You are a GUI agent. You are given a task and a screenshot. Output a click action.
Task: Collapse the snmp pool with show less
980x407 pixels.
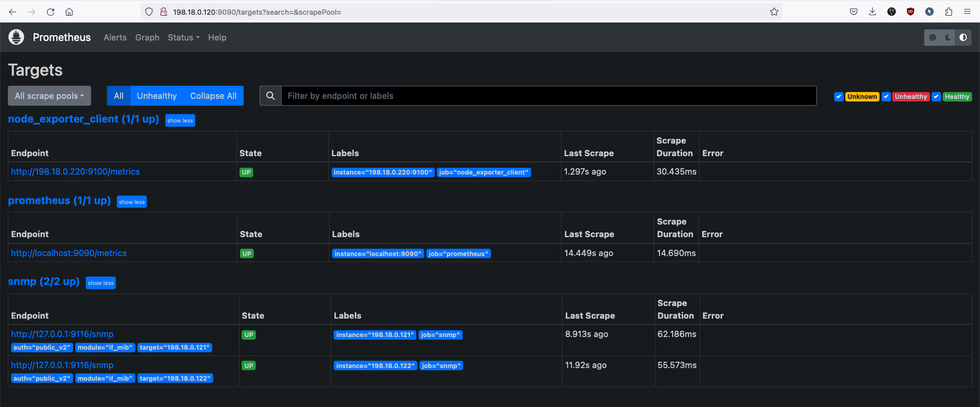101,283
